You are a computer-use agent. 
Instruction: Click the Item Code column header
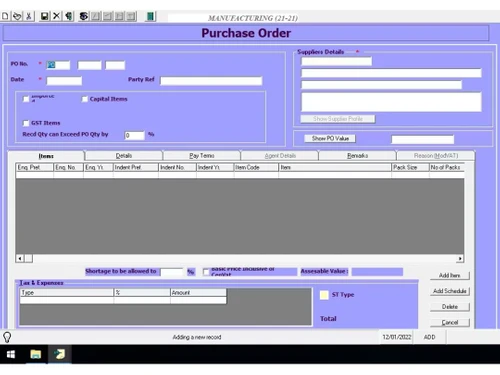[x=256, y=167]
